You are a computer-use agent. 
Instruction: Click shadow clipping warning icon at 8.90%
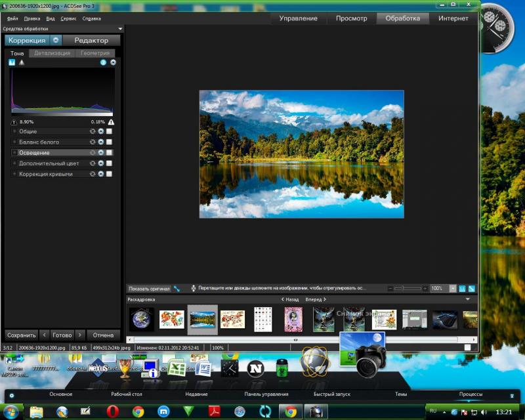pyautogui.click(x=14, y=122)
